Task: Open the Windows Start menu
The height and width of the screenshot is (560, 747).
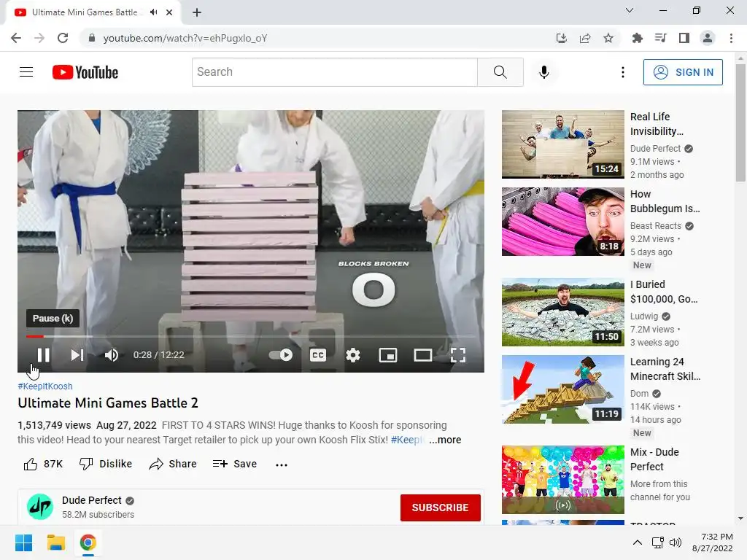Action: coord(23,542)
